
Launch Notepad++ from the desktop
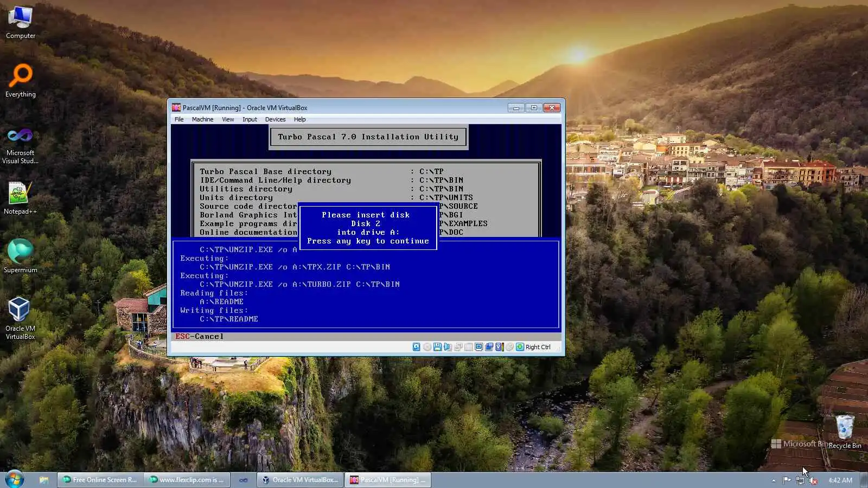(21, 198)
